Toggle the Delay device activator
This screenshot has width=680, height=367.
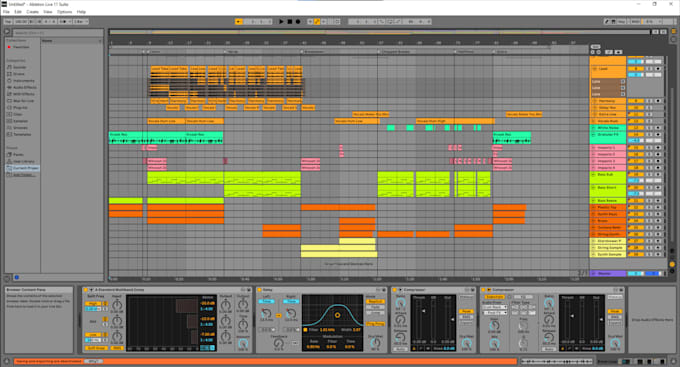(259, 289)
